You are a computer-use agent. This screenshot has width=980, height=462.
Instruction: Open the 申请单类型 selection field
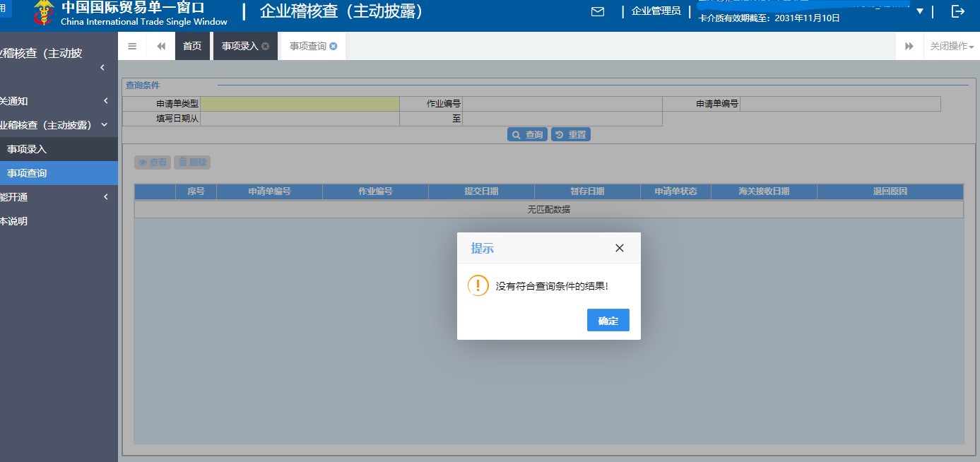tap(302, 103)
